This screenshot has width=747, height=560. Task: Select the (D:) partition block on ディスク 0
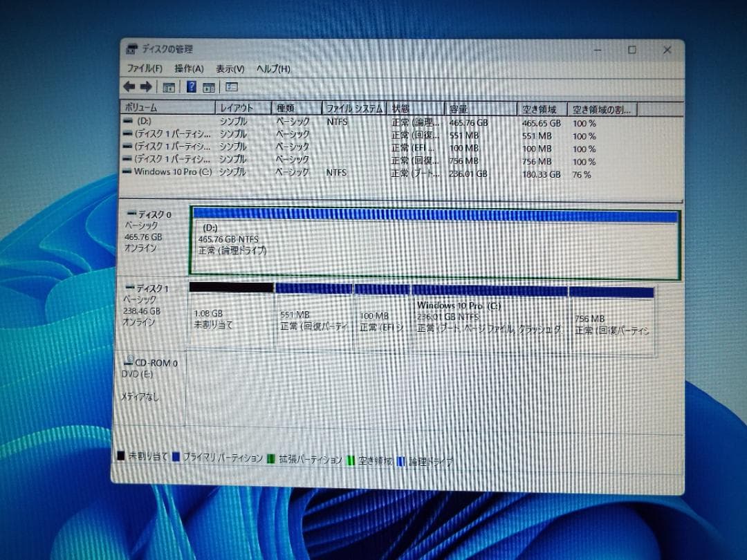click(x=429, y=242)
